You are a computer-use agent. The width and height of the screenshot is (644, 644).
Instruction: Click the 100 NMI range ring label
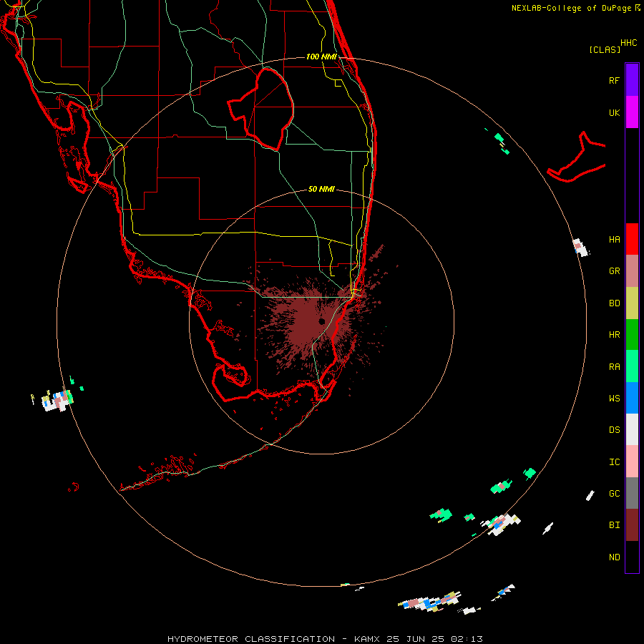321,57
